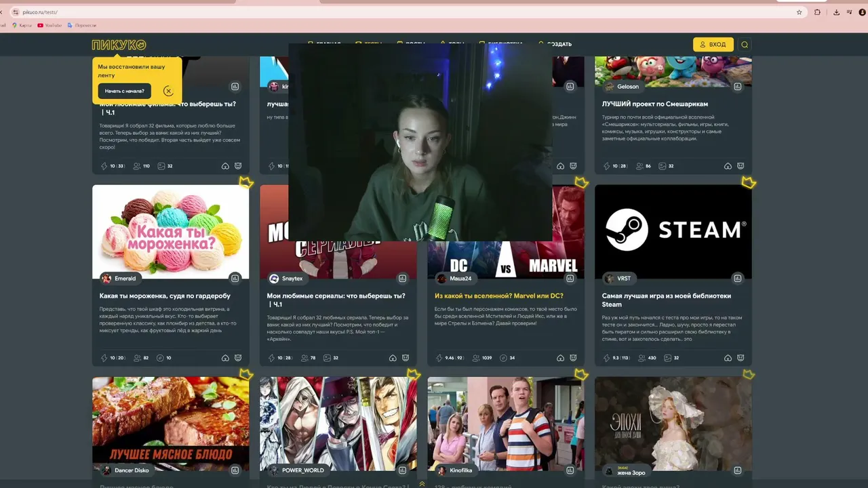Open the DC vs Marvel thumbnail

click(x=506, y=259)
